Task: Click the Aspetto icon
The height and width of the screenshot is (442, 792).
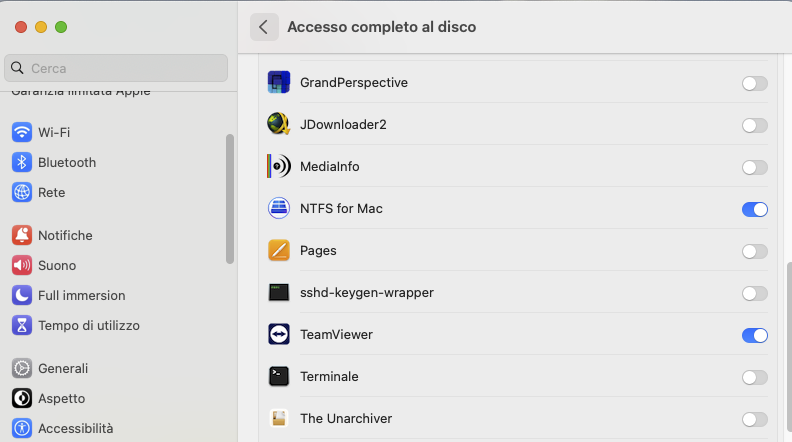Action: (x=22, y=399)
